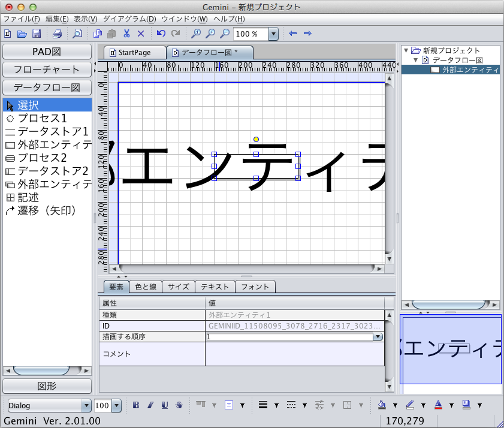Toggle italic formatting

(x=150, y=405)
